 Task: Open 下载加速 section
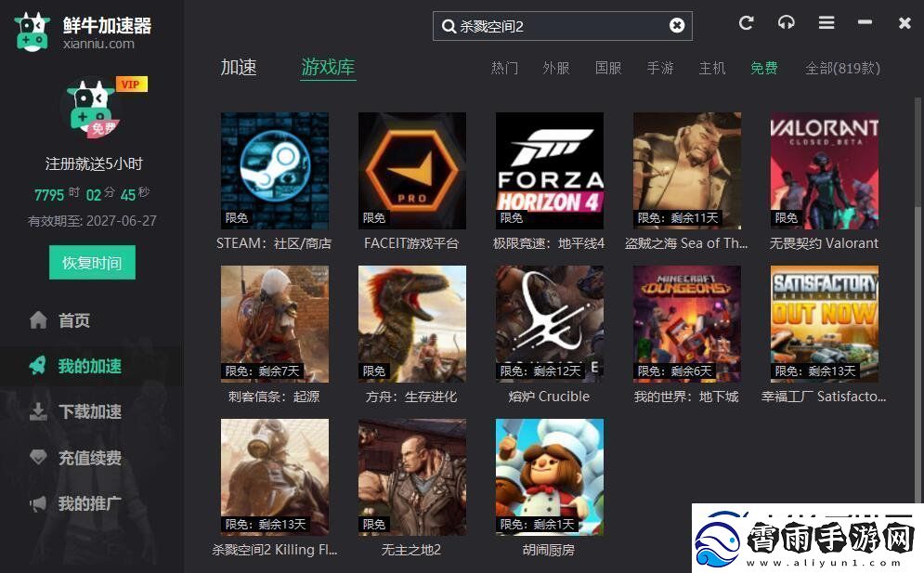(x=91, y=411)
